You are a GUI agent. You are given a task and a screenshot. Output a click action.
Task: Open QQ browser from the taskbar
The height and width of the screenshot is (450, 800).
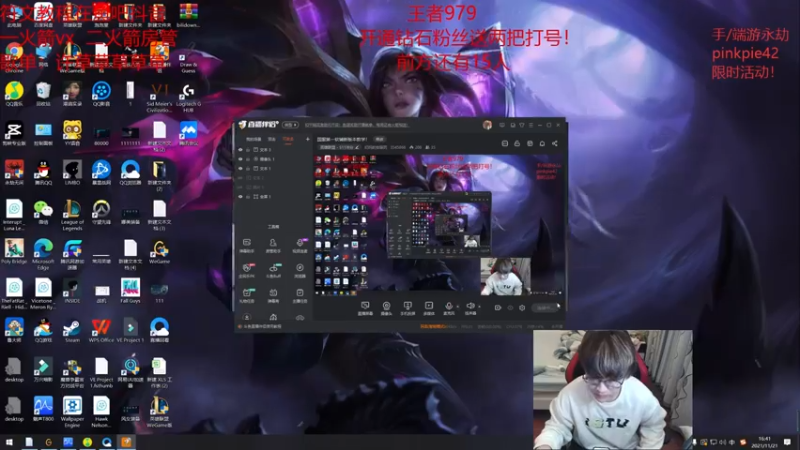point(107,442)
